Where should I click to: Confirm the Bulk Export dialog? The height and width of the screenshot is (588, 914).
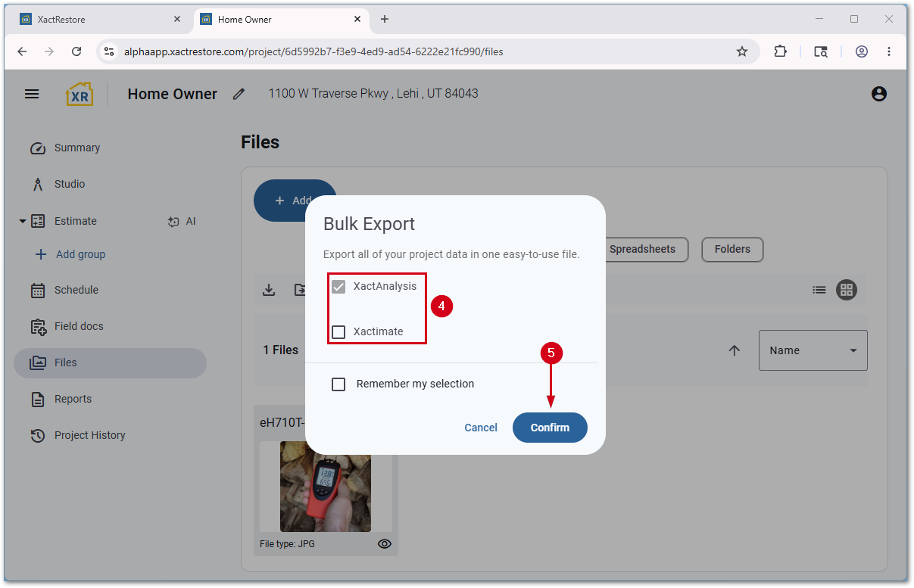tap(550, 428)
